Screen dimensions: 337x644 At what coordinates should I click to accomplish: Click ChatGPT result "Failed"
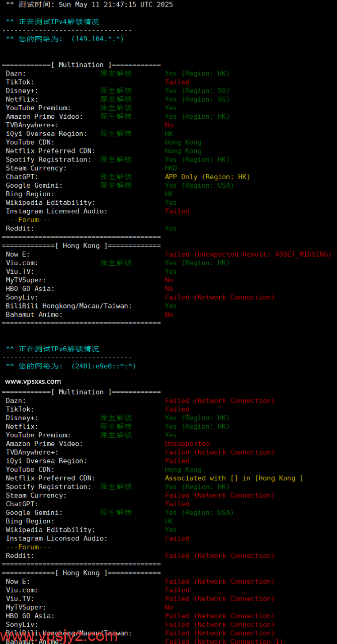click(x=177, y=504)
